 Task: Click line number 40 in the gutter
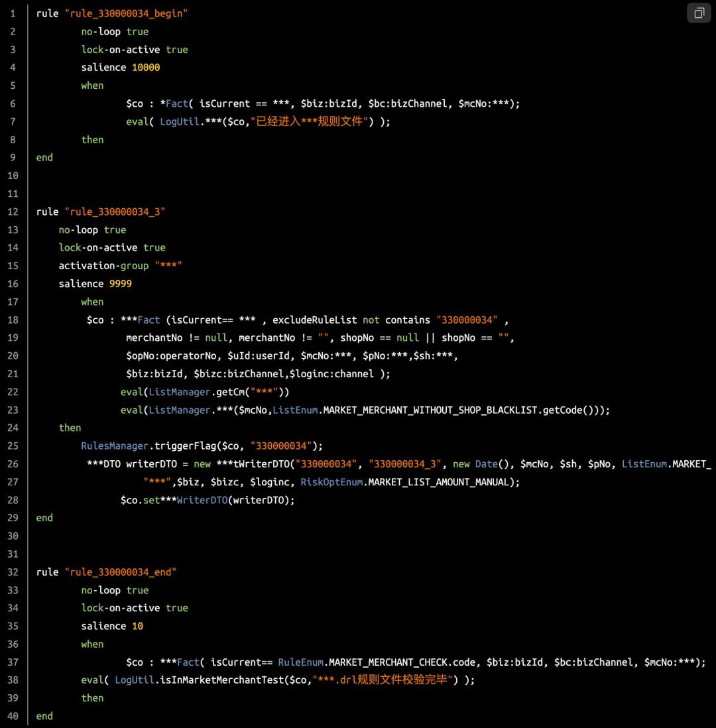13,716
